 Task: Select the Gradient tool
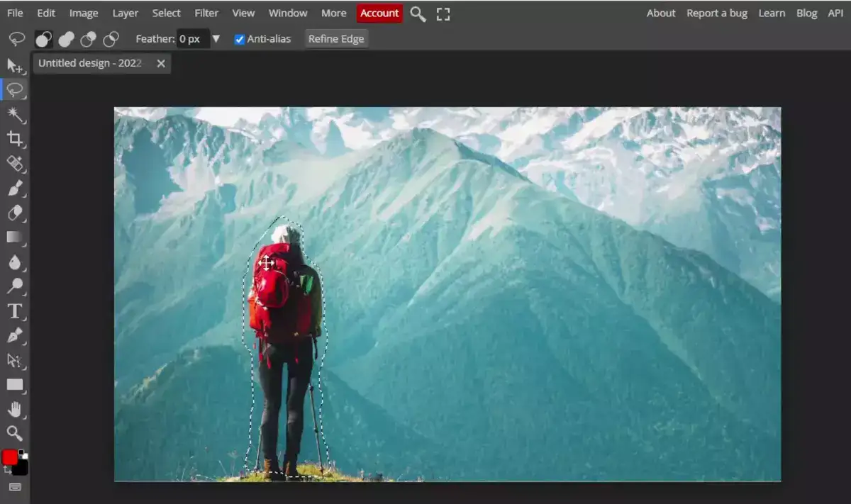[x=15, y=237]
